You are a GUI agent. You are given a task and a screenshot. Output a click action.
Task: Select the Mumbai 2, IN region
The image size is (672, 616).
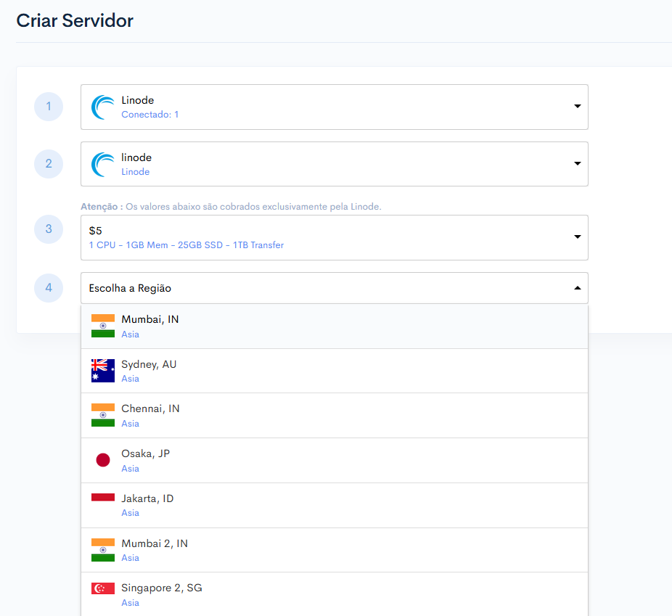click(335, 550)
